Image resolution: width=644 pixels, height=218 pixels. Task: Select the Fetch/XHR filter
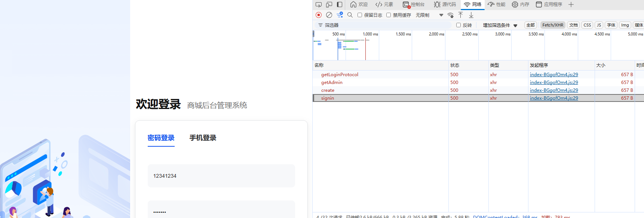tap(553, 25)
